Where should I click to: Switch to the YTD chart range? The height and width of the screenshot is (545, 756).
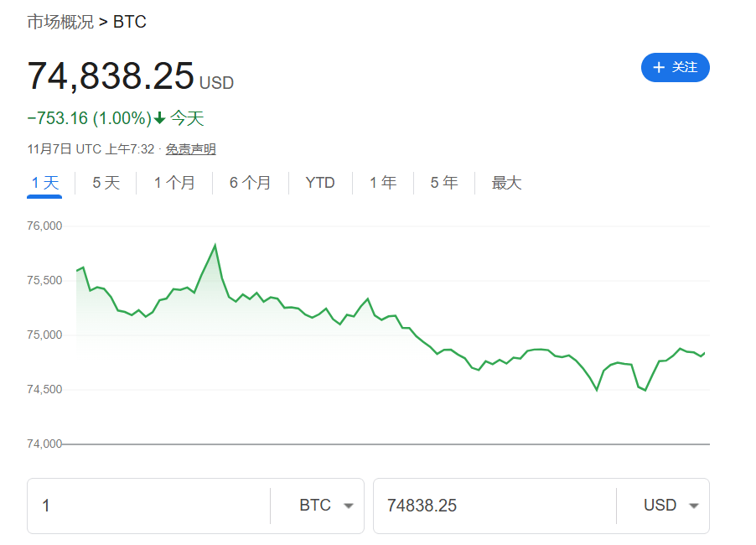click(319, 182)
